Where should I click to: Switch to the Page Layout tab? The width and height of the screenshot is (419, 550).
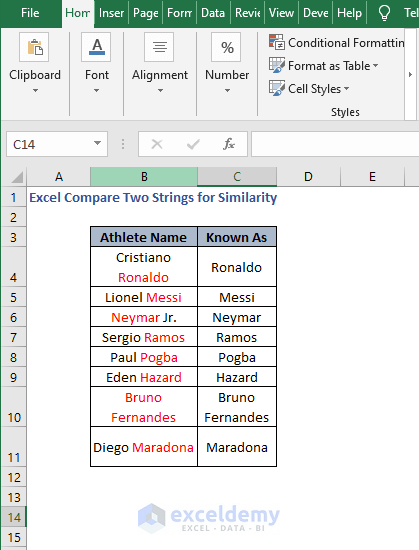click(x=146, y=13)
